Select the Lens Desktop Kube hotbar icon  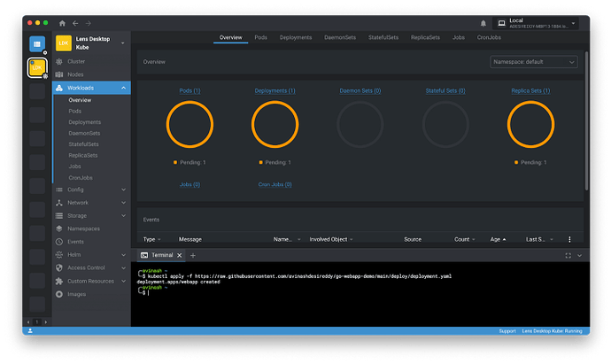click(x=37, y=67)
